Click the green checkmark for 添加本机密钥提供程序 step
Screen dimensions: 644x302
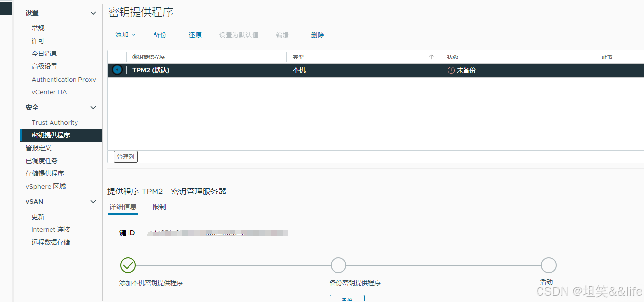tap(128, 265)
